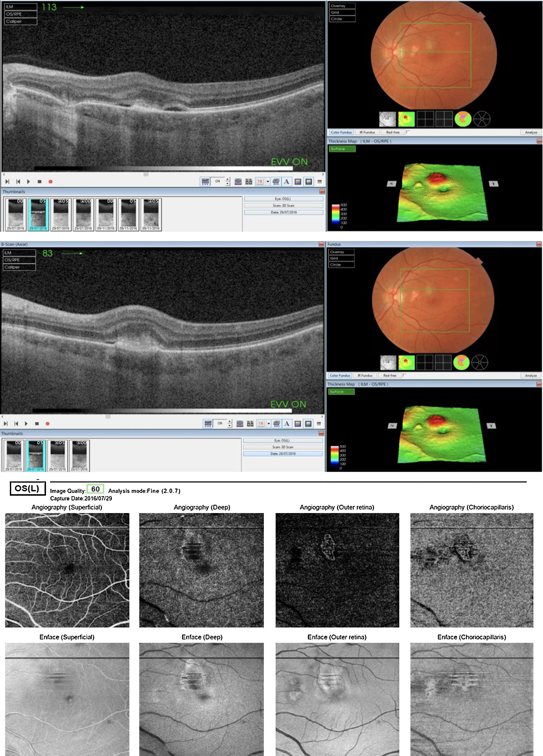Click the color palette icon in top toolbar
Screen dimensions: 543x756
click(x=298, y=182)
